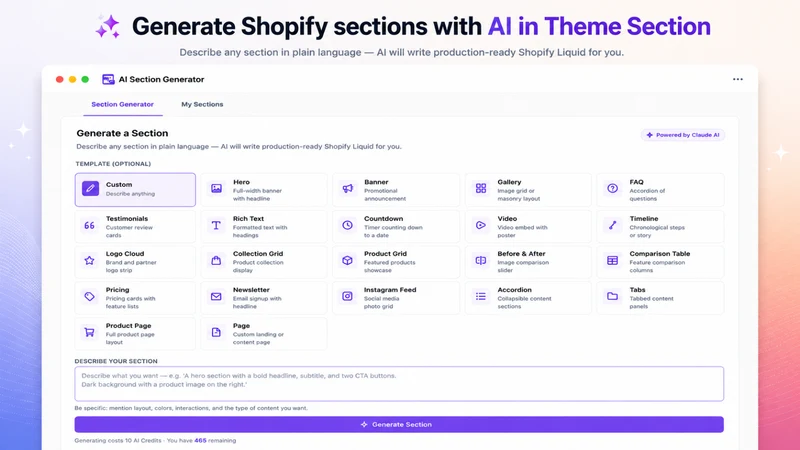Choose the Before & After slider icon
The image size is (800, 450).
[481, 260]
